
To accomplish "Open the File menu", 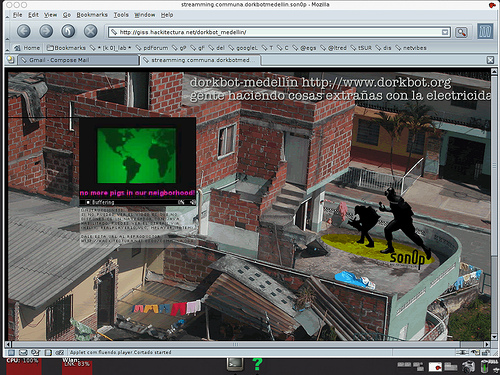I will tap(17, 15).
